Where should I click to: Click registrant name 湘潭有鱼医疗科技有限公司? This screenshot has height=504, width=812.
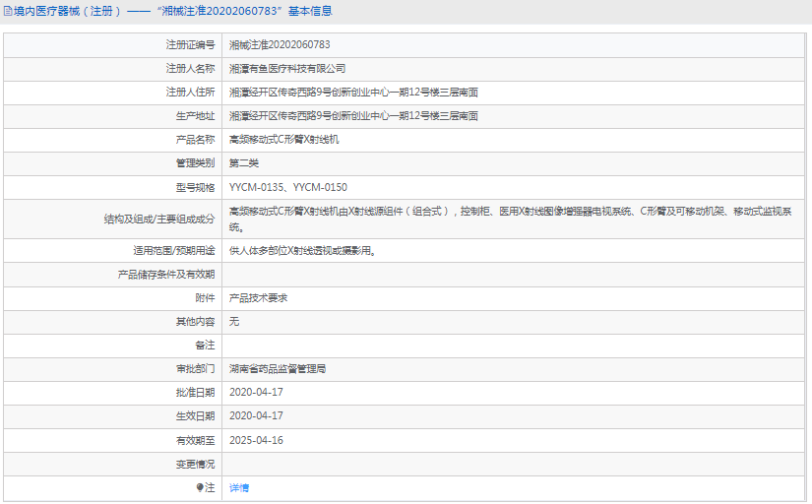[287, 69]
